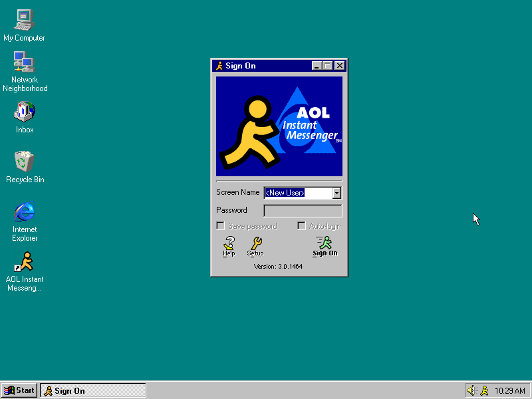
Task: Maximize the Sign On window
Action: pos(327,66)
